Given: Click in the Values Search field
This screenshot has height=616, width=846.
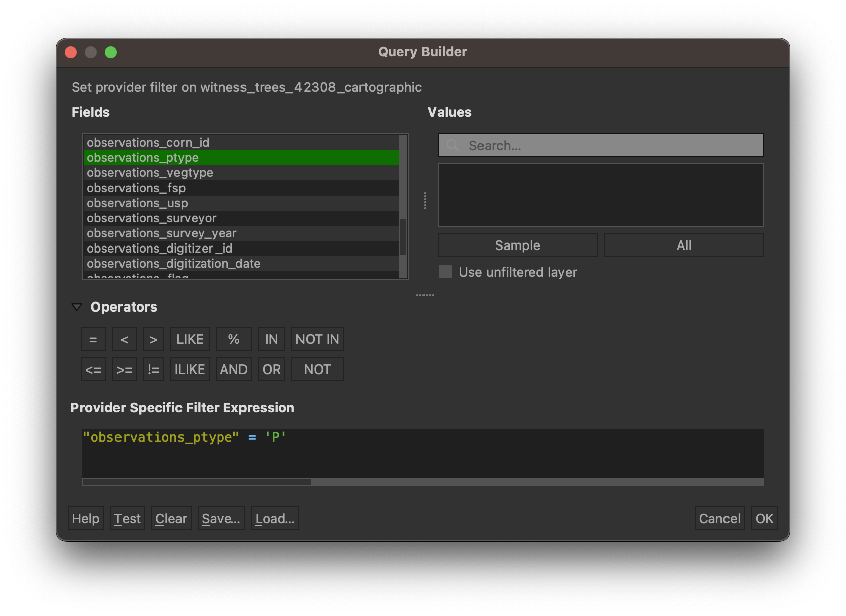Looking at the screenshot, I should coord(600,146).
